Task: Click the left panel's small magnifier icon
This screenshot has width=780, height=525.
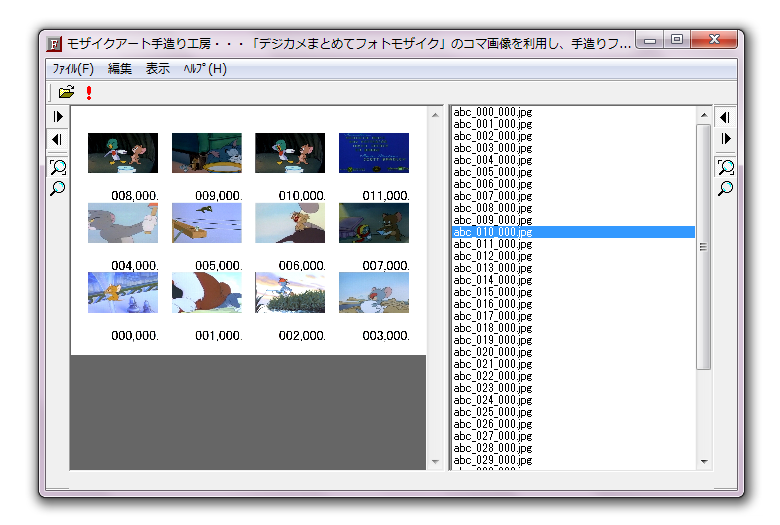Action: point(58,188)
